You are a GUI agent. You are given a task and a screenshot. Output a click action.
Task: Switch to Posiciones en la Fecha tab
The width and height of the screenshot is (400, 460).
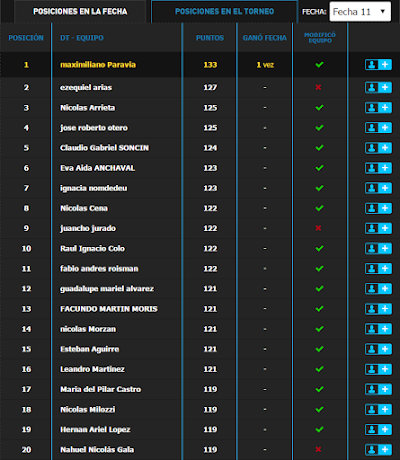(80, 12)
